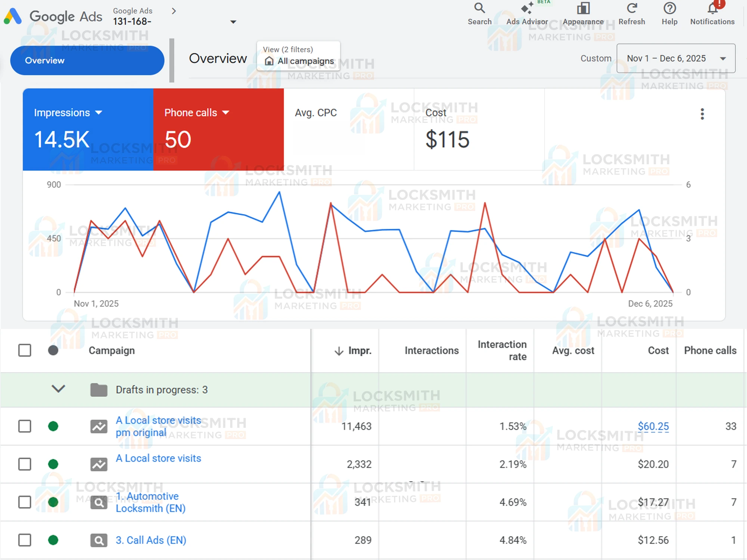Open the Phone calls metric dropdown
747x560 pixels.
pyautogui.click(x=226, y=112)
